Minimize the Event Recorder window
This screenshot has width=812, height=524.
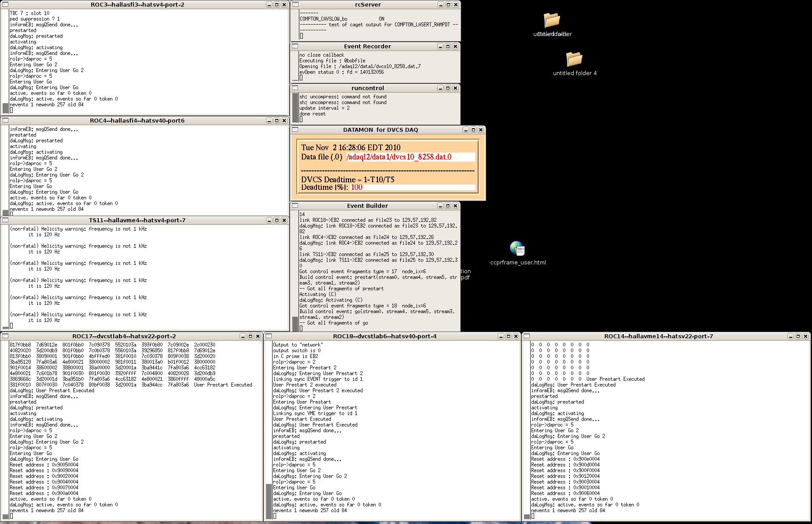440,46
